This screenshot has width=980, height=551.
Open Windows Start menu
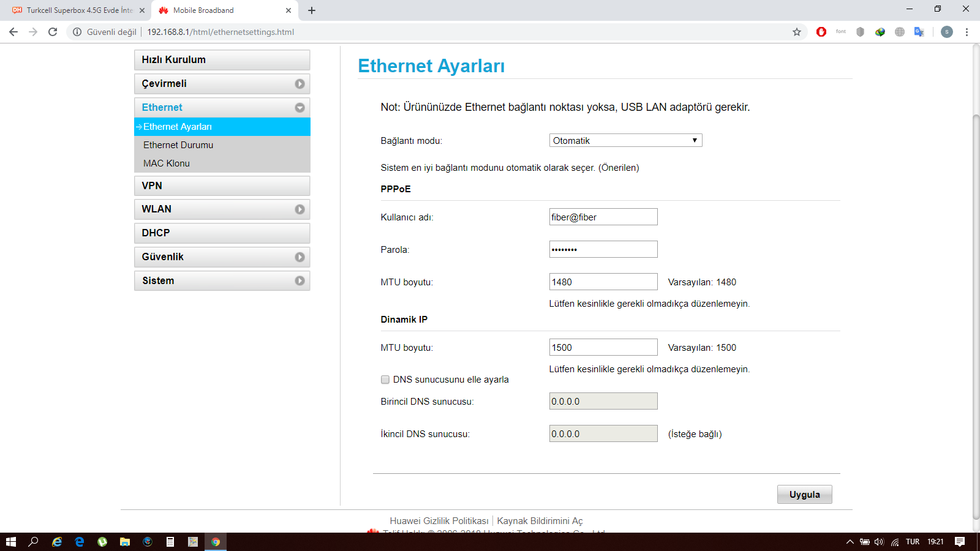click(10, 542)
